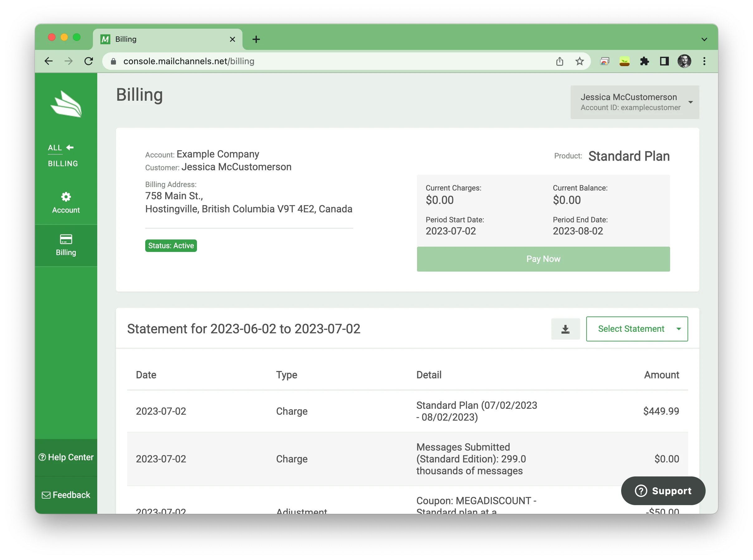Click the green plant extension icon
The width and height of the screenshot is (753, 560).
tap(624, 61)
